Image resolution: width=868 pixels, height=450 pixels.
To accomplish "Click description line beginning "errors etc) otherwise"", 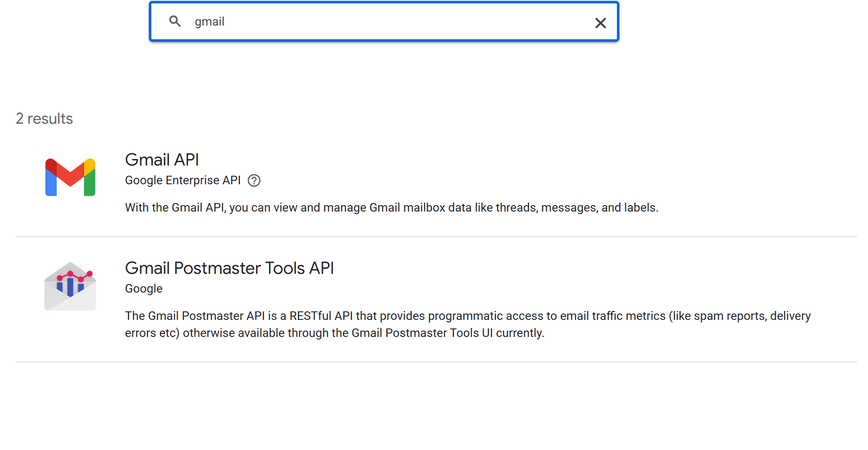I will pos(334,333).
